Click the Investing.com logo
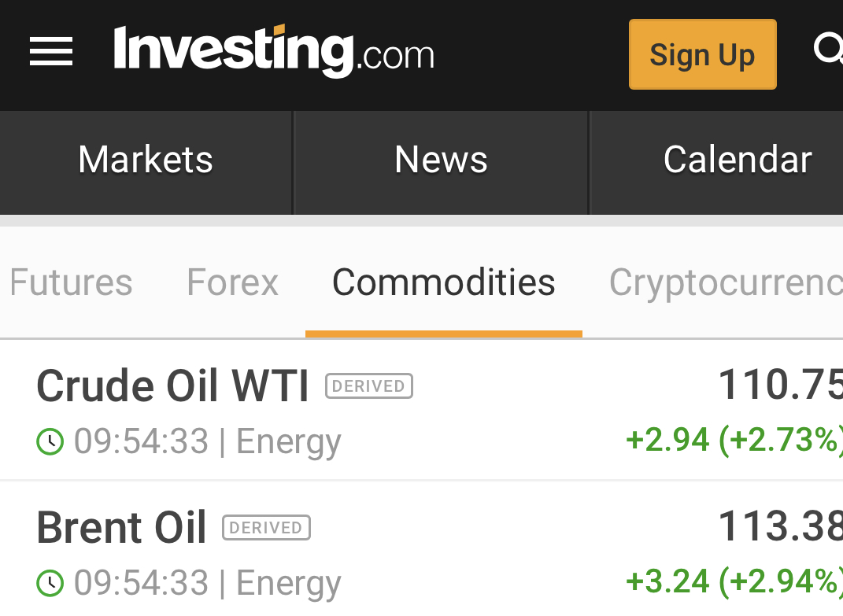This screenshot has height=616, width=843. (x=273, y=52)
